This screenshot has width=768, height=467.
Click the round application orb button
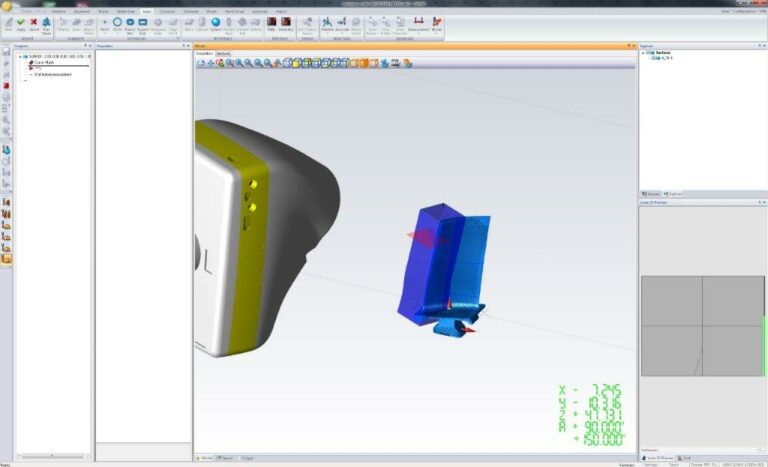click(6, 5)
